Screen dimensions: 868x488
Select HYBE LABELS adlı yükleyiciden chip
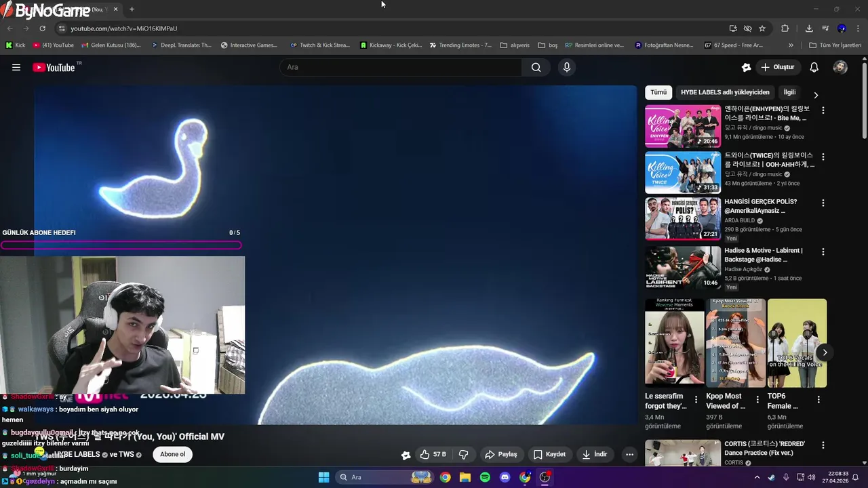point(725,92)
